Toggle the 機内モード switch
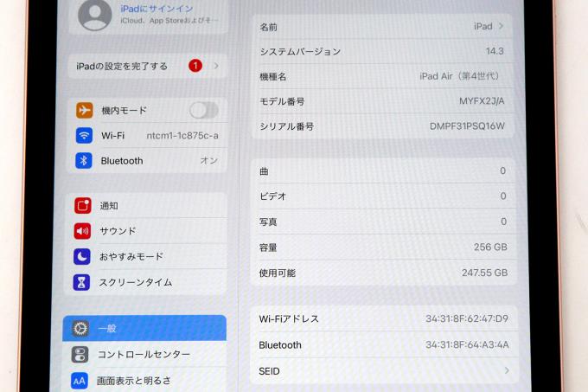Screen dimensions: 588x392 point(203,110)
